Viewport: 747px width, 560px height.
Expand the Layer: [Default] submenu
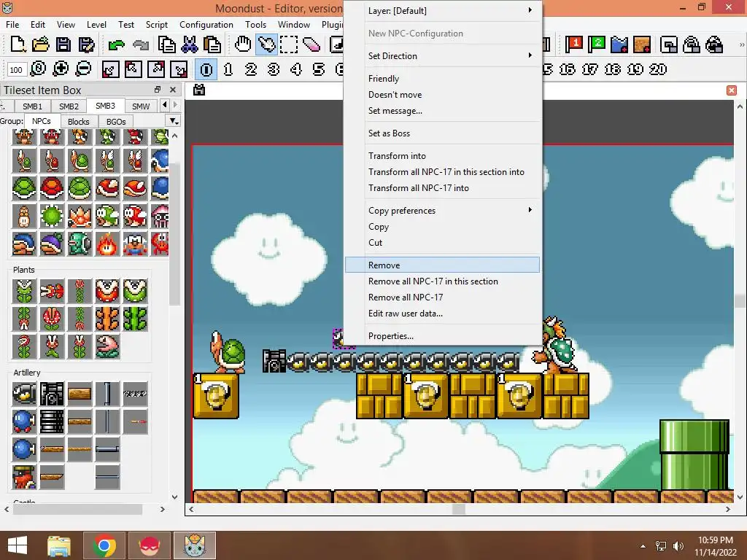[443, 10]
